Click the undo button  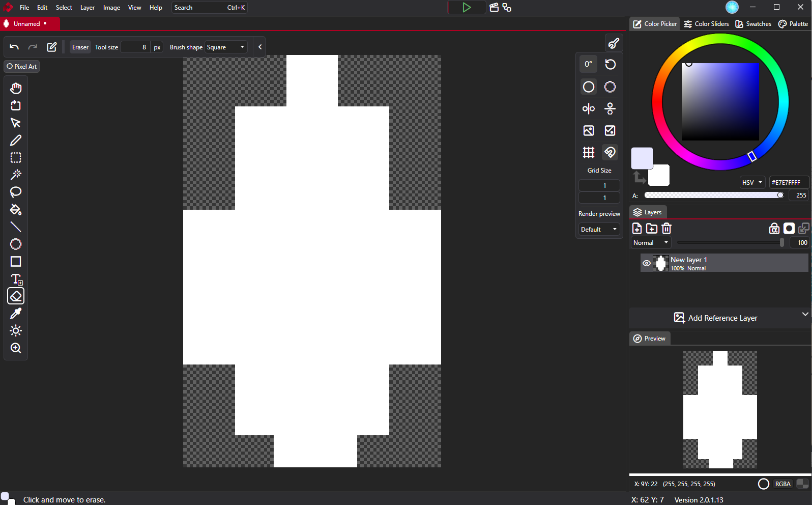(x=14, y=47)
